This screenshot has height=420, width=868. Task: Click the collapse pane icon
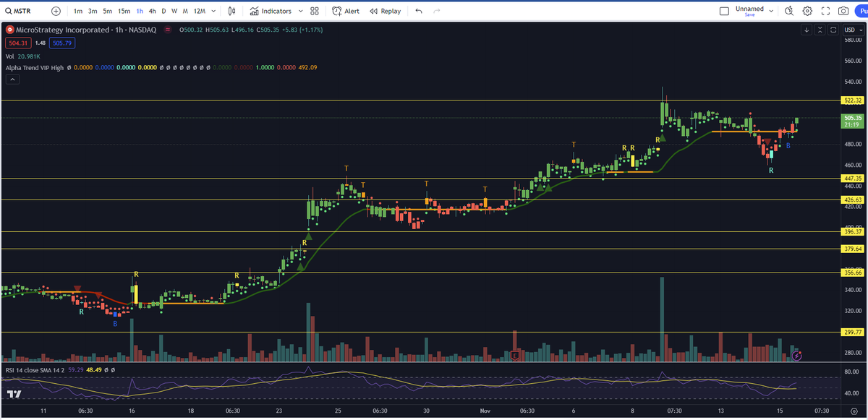(x=820, y=30)
